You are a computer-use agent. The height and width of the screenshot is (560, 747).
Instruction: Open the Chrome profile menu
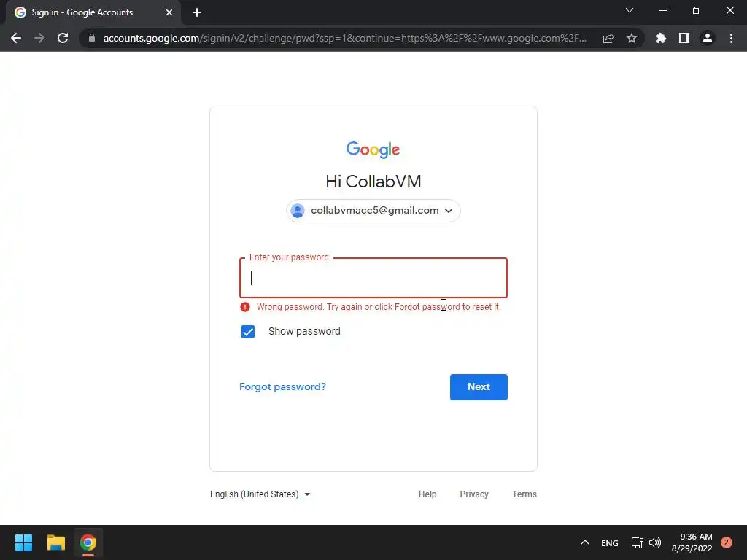click(x=708, y=38)
